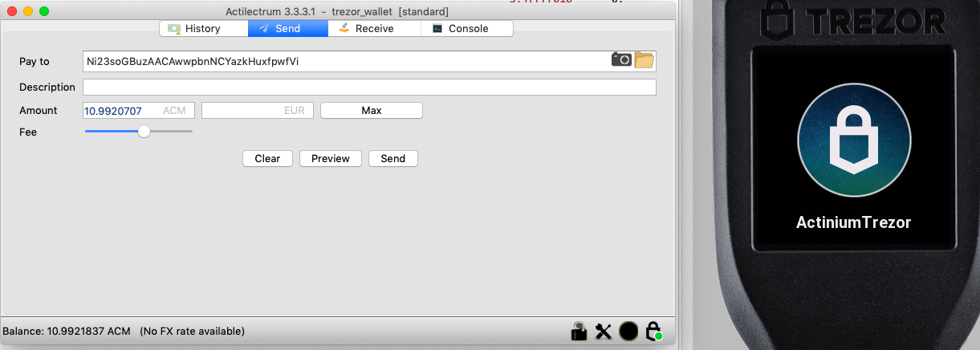Click the Clear button
The height and width of the screenshot is (350, 980).
point(267,158)
